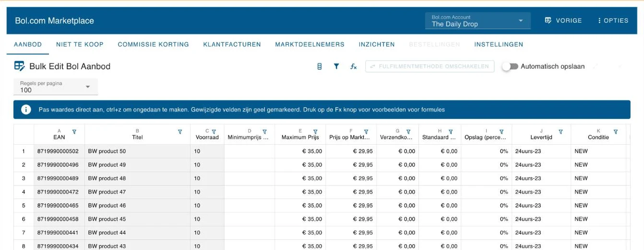The height and width of the screenshot is (250, 644).
Task: Click the info icon in the blue banner
Action: click(x=26, y=110)
